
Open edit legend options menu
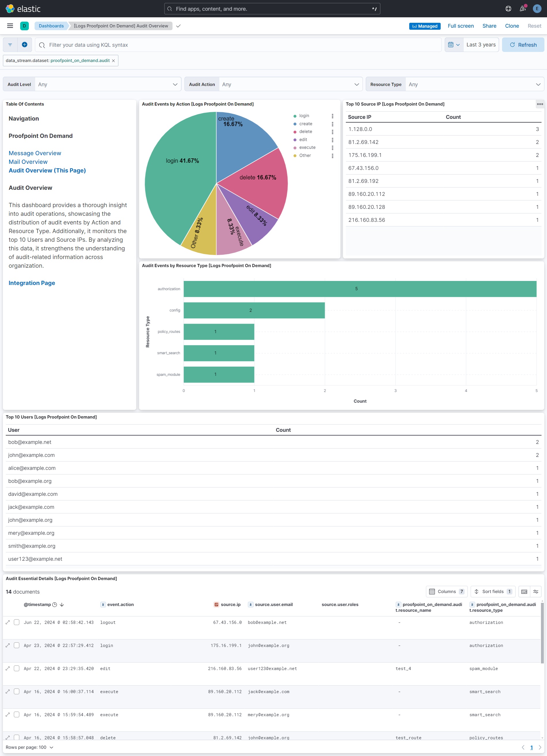pyautogui.click(x=332, y=140)
